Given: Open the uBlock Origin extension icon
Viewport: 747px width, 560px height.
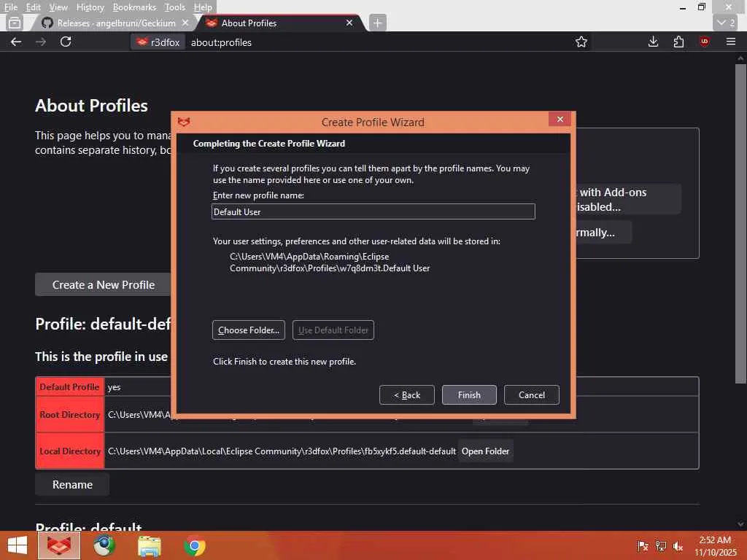Looking at the screenshot, I should coord(704,42).
